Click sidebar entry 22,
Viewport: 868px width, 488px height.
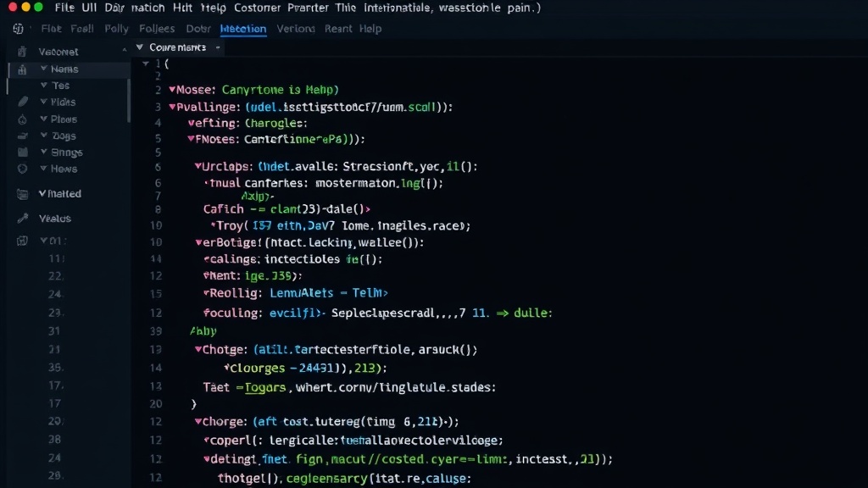pos(55,275)
